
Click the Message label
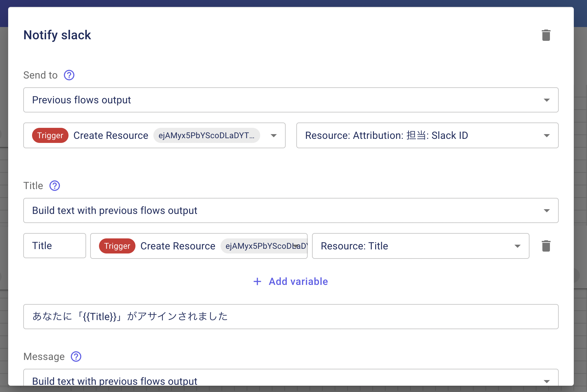tap(44, 357)
